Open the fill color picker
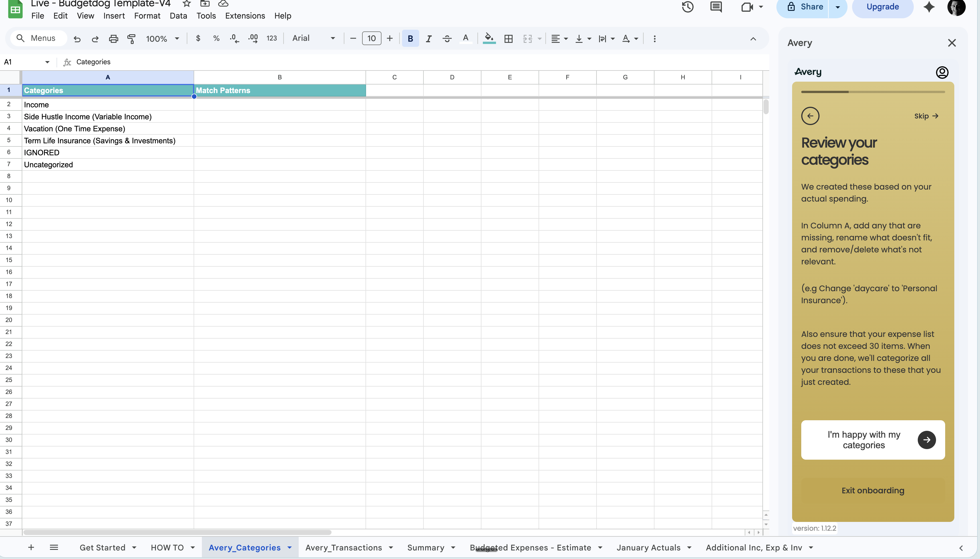Image resolution: width=980 pixels, height=559 pixels. point(489,38)
